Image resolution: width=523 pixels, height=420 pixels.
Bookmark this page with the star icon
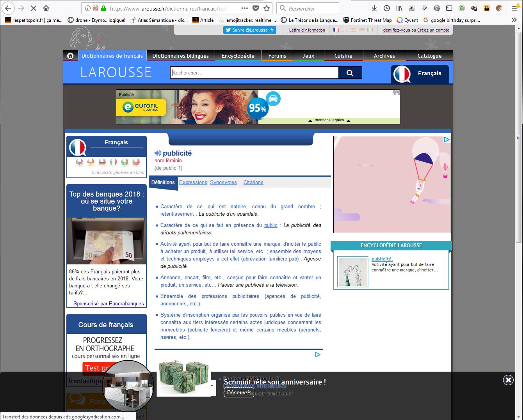coord(267,8)
